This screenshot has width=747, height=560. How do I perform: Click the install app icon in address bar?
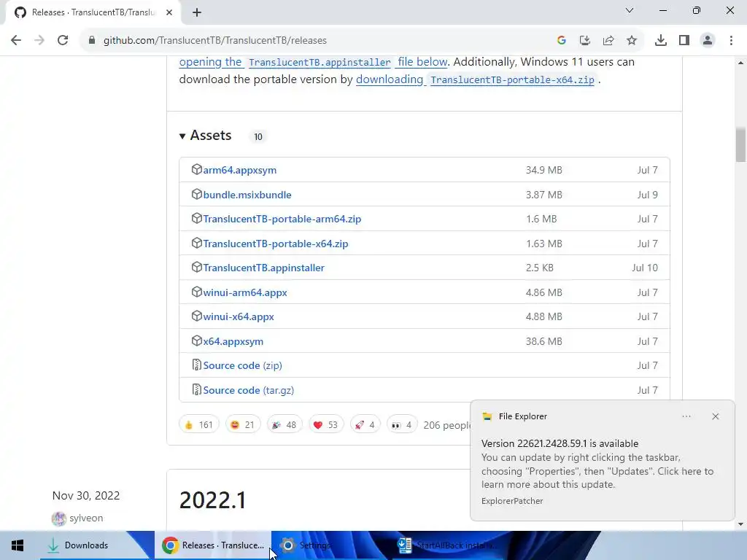[x=585, y=41]
